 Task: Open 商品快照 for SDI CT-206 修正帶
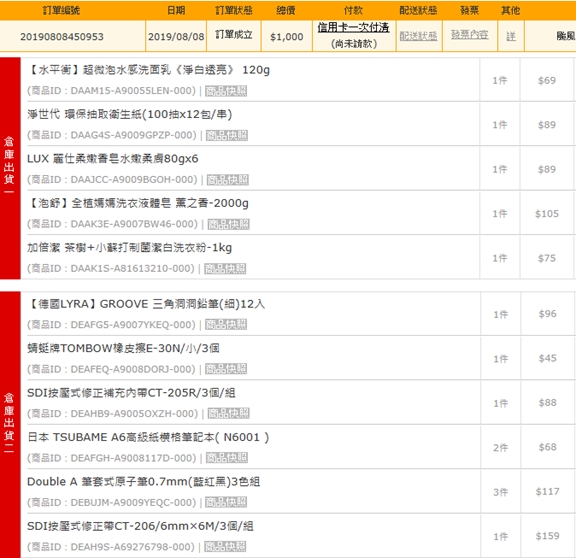click(x=225, y=547)
